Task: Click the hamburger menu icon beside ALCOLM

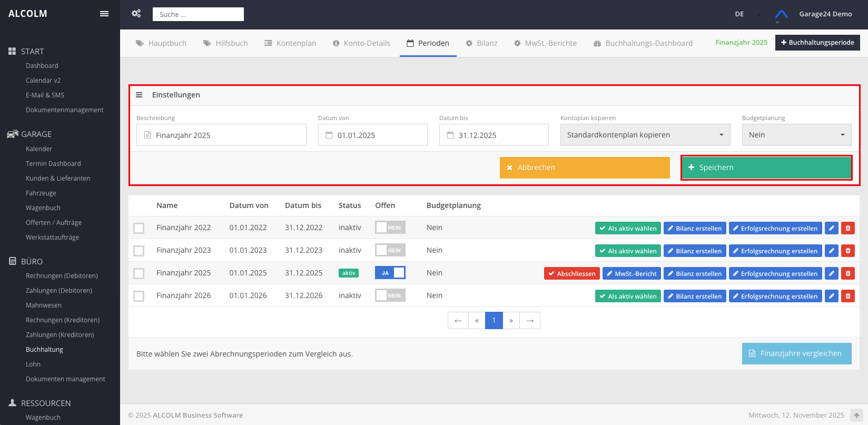Action: [104, 14]
